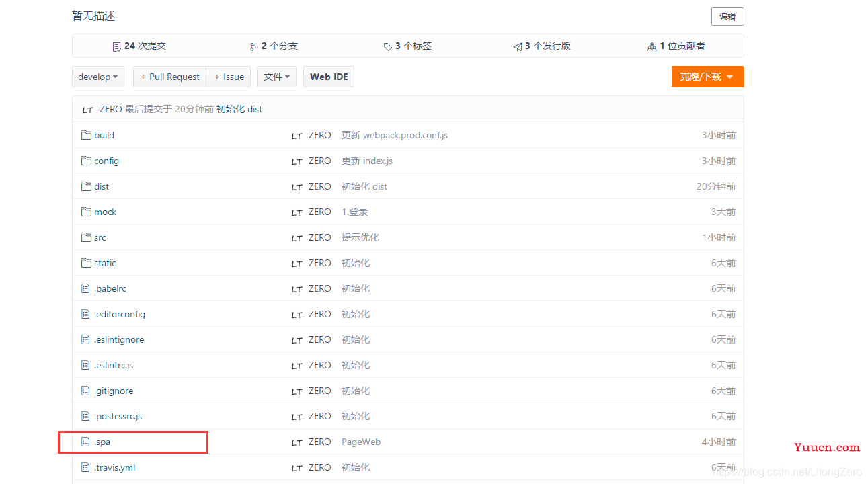Open the 克隆/下载 dropdown
This screenshot has width=868, height=484.
[707, 77]
